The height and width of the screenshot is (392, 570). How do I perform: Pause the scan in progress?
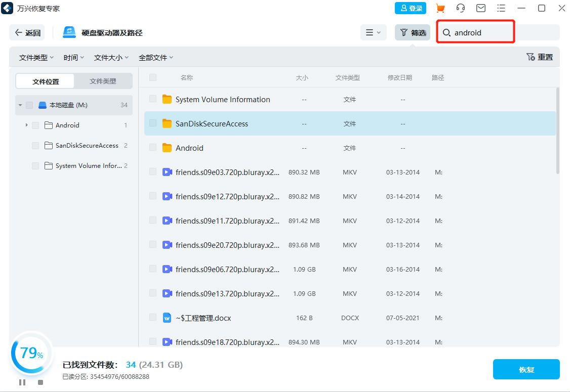tap(22, 382)
